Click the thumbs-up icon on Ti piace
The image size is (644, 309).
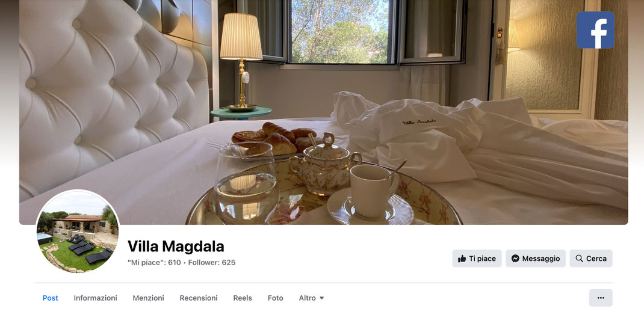pos(462,259)
